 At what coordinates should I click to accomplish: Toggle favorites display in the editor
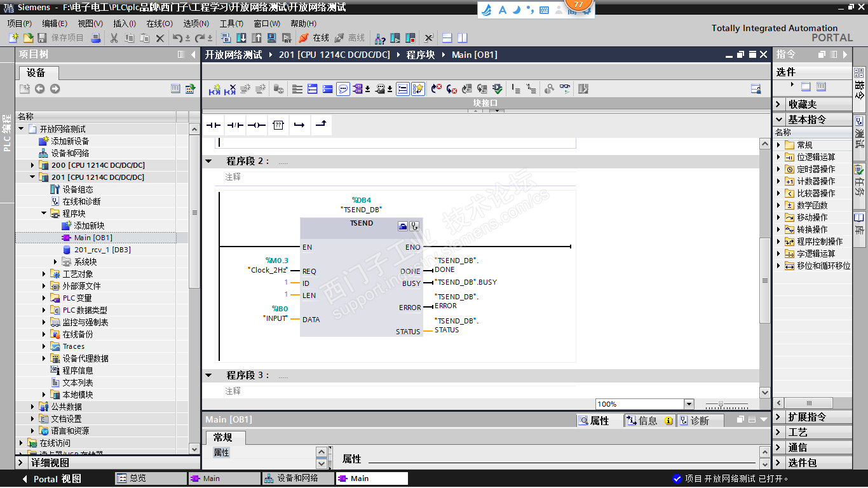tap(417, 90)
